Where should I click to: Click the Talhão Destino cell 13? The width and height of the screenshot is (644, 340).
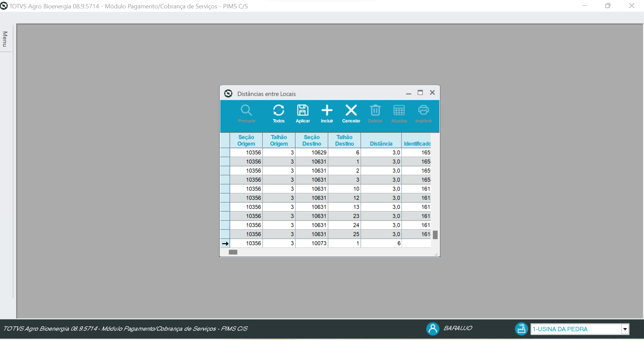[x=344, y=207]
